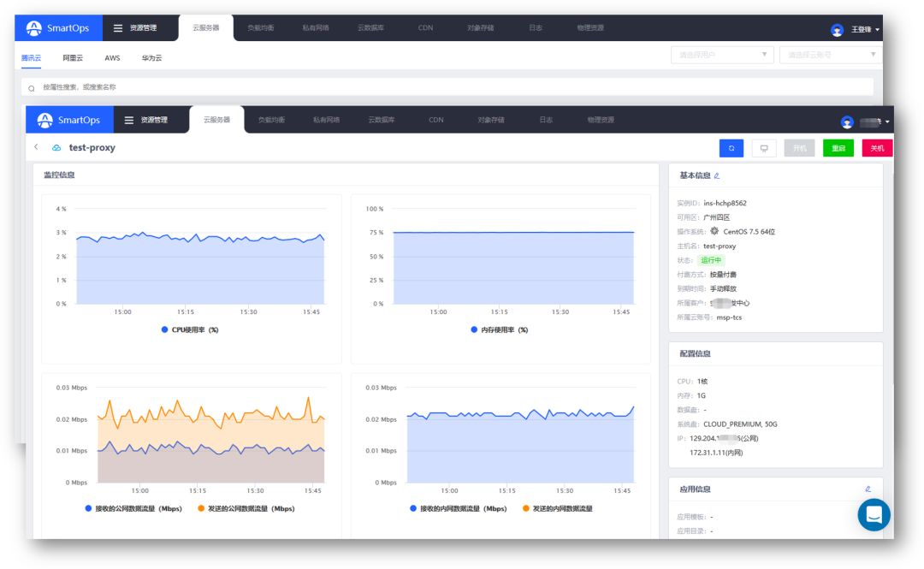The image size is (924, 569).
Task: Open the select-user dropdown in back window
Action: pyautogui.click(x=722, y=55)
